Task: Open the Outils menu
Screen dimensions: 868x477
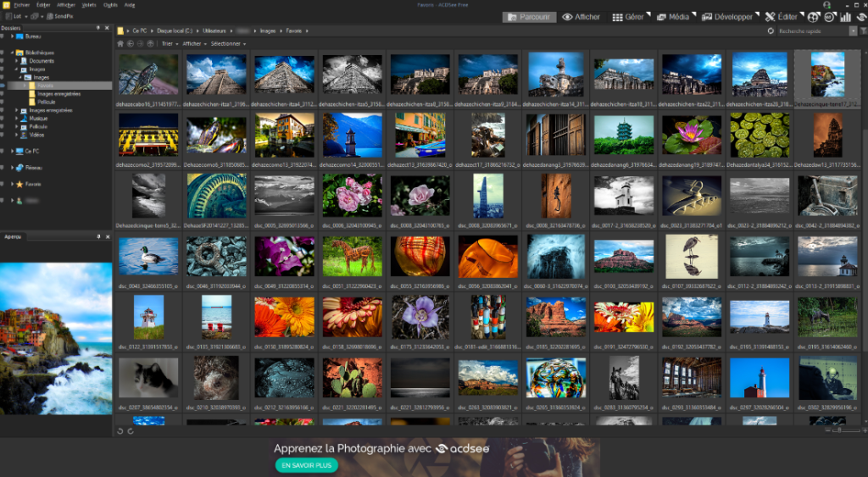Action: tap(109, 4)
